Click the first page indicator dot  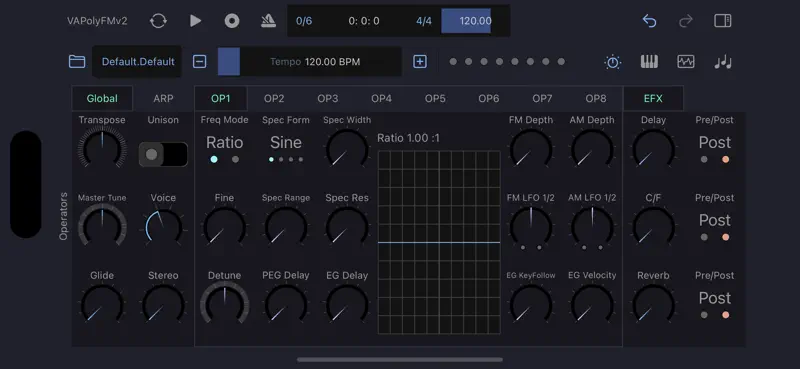pos(453,62)
